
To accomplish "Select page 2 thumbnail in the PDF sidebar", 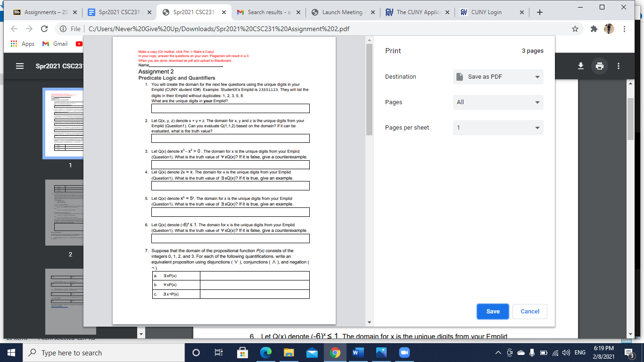I will point(70,213).
